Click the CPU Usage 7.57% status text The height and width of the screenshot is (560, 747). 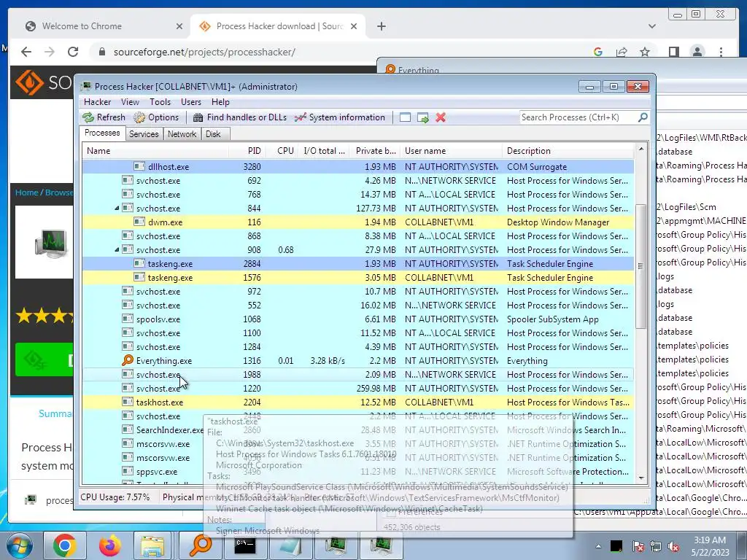tap(115, 497)
